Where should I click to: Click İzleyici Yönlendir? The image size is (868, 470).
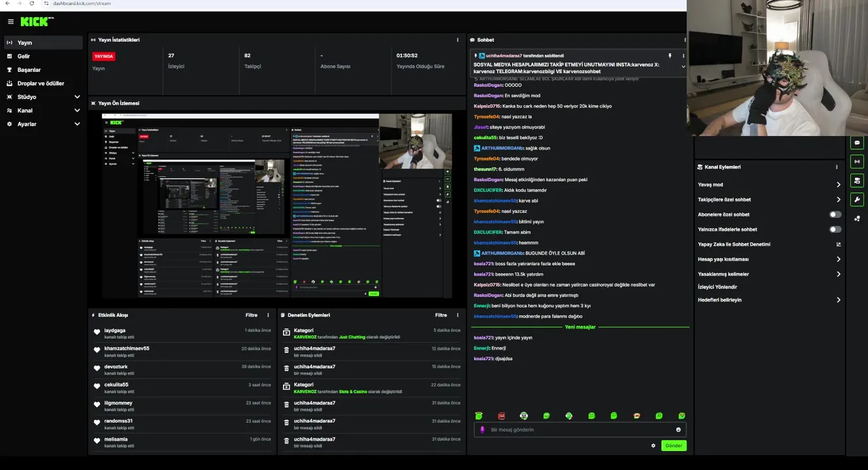(718, 287)
